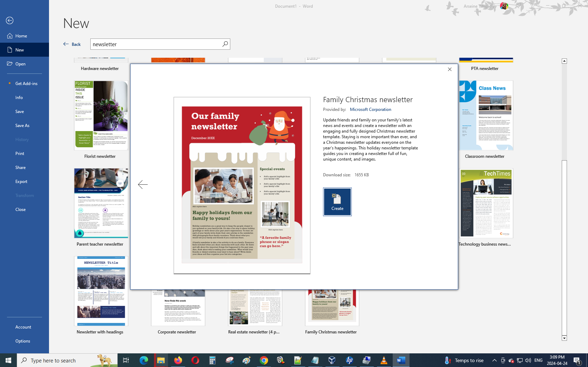Image resolution: width=588 pixels, height=367 pixels.
Task: Close the Family Christmas newsletter preview dialog
Action: (450, 69)
